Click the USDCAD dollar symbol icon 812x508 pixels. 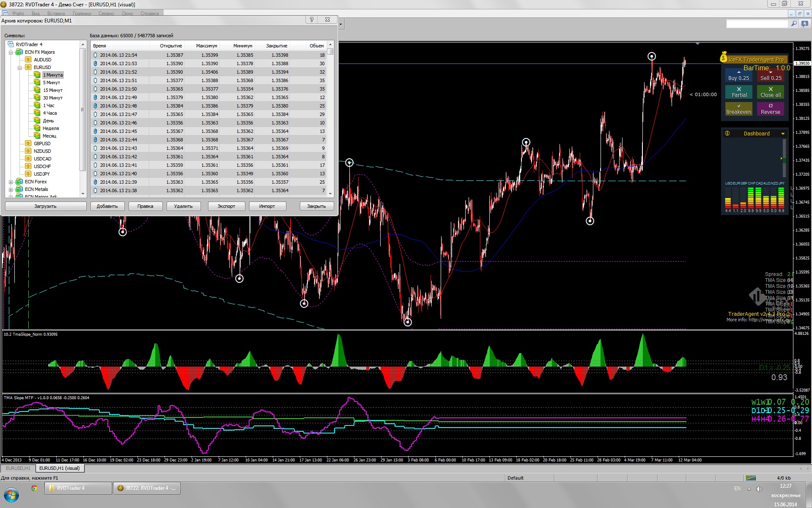(x=28, y=159)
